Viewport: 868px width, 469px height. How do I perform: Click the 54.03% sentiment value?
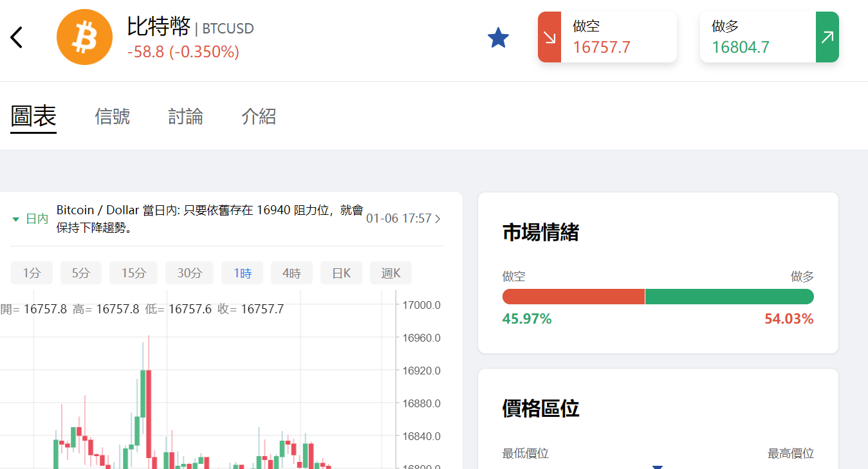pyautogui.click(x=789, y=318)
